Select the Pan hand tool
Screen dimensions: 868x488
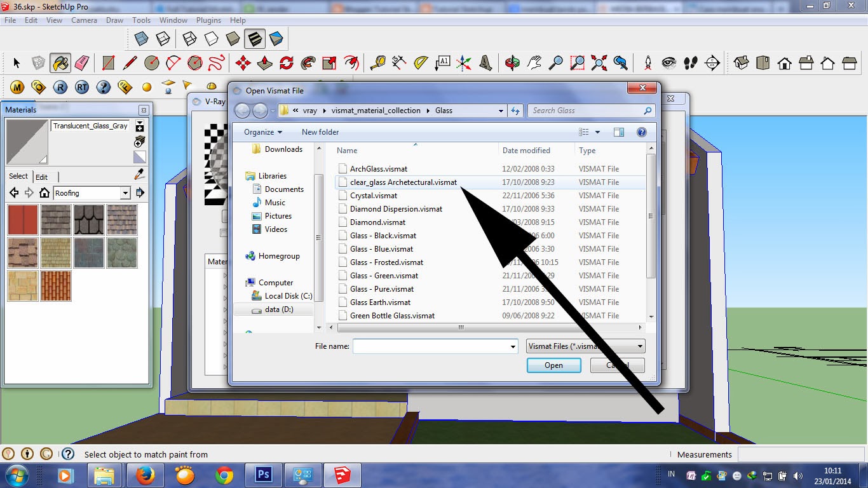click(x=534, y=63)
